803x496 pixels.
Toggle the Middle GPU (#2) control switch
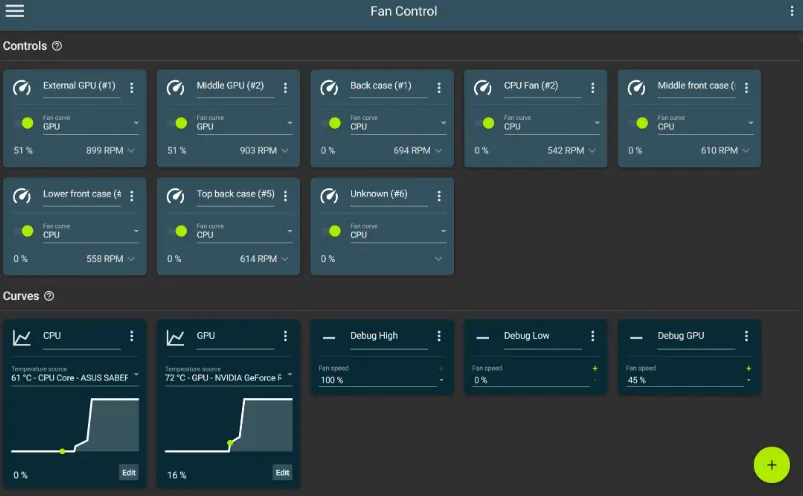177,123
